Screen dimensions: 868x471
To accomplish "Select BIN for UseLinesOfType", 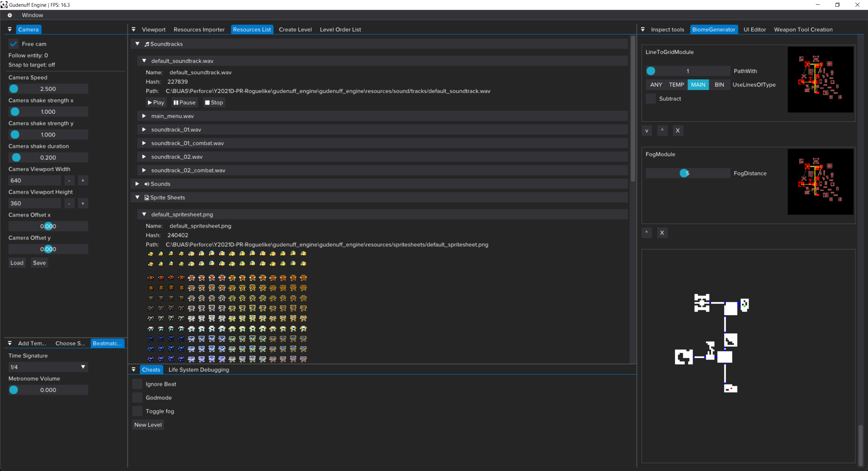I will (x=719, y=85).
